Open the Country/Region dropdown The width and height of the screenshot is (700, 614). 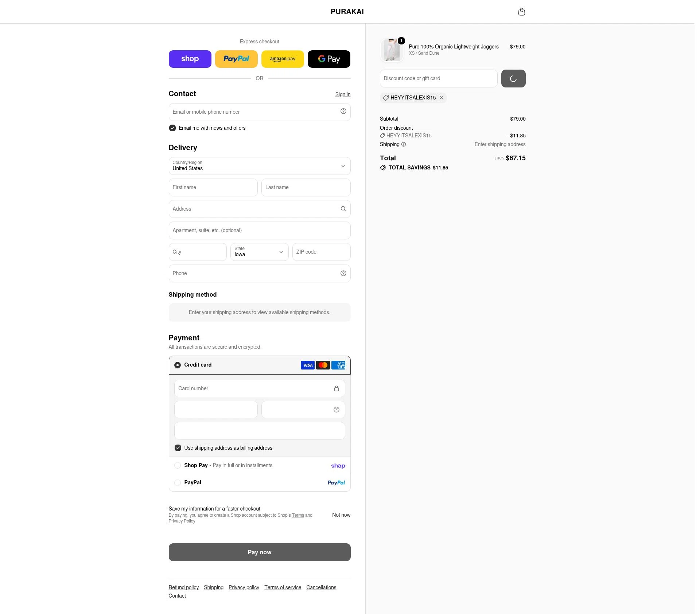pyautogui.click(x=260, y=166)
